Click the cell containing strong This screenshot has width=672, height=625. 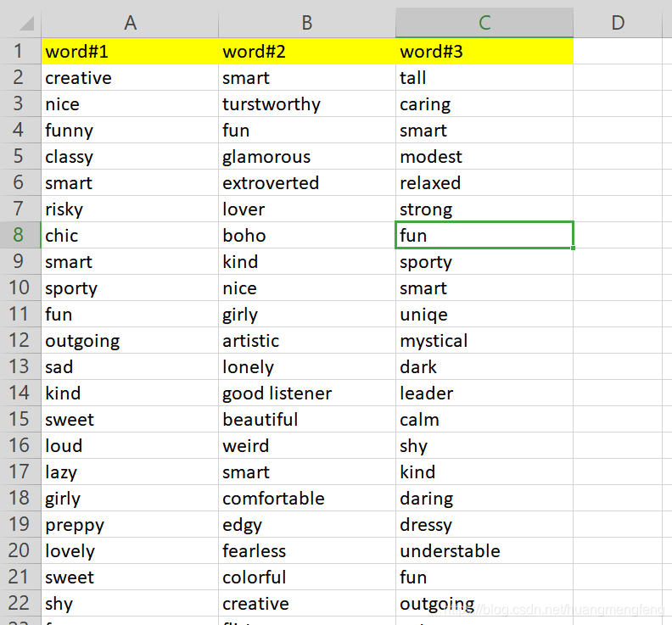point(484,209)
